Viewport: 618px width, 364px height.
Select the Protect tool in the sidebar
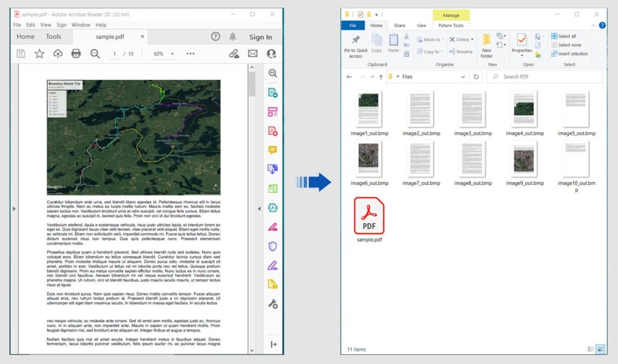coord(273,246)
